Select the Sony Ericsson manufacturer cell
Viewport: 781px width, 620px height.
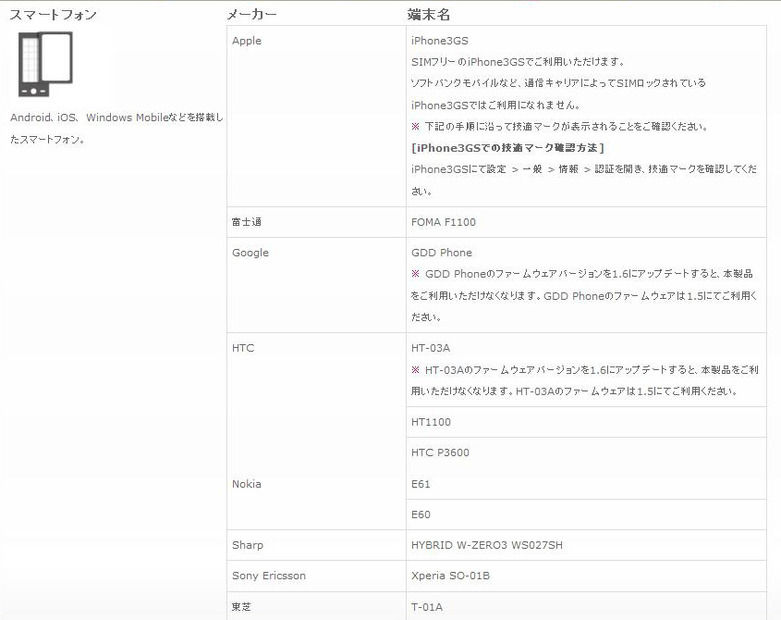click(x=316, y=576)
